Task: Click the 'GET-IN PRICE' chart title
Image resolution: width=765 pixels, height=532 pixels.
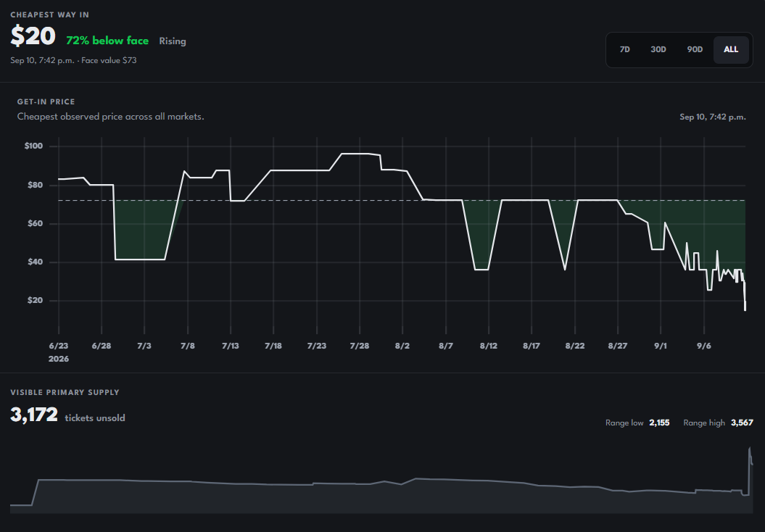Action: click(46, 101)
